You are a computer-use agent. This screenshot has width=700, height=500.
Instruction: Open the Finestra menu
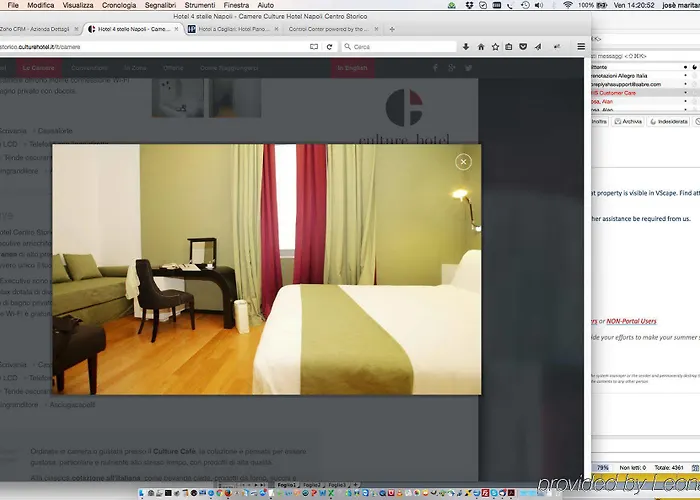236,5
